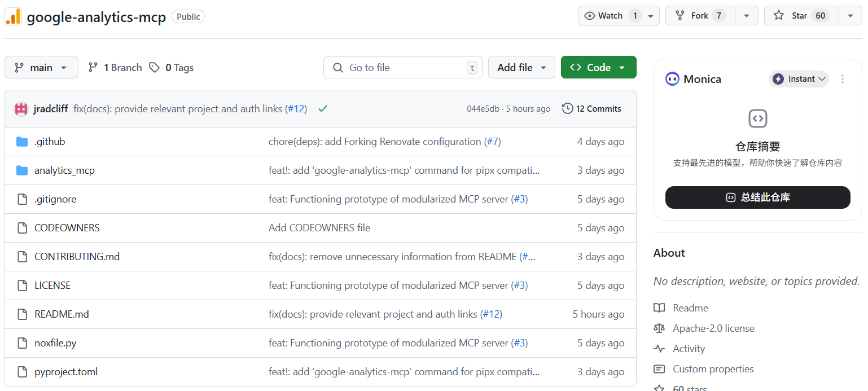Image resolution: width=868 pixels, height=391 pixels.
Task: Click the file icon beside CODEOWNERS
Action: click(x=22, y=228)
